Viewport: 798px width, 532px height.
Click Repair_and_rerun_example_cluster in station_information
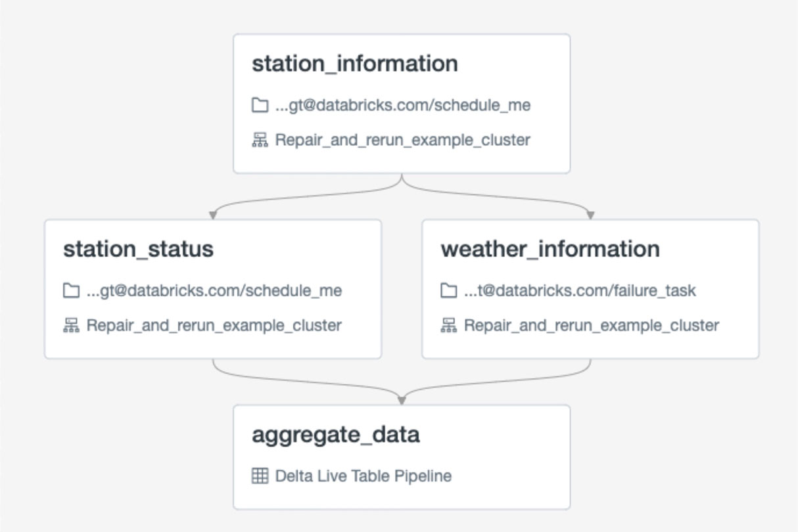(x=402, y=140)
